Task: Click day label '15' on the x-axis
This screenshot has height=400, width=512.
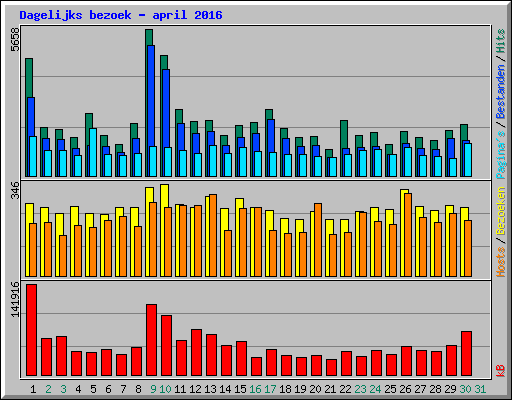Action: [240, 389]
